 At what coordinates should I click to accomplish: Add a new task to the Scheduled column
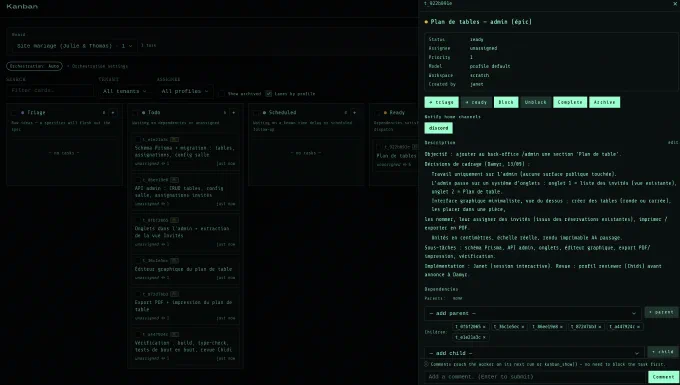tap(354, 113)
